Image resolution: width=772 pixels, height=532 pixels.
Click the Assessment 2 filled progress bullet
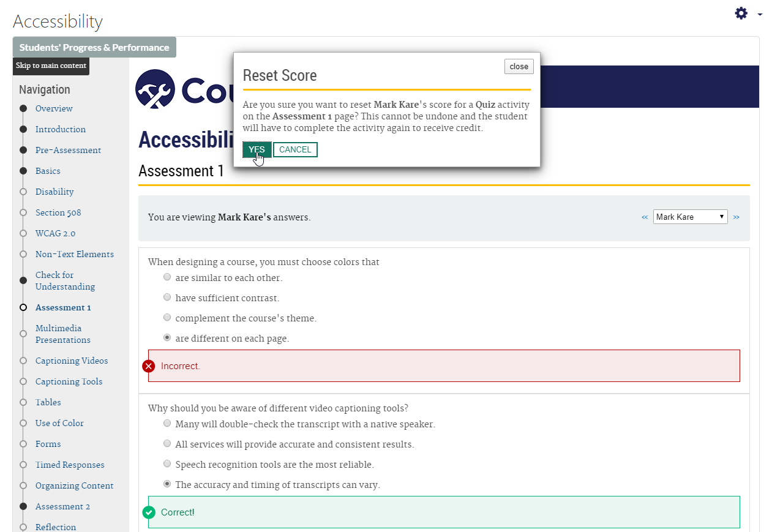point(23,506)
